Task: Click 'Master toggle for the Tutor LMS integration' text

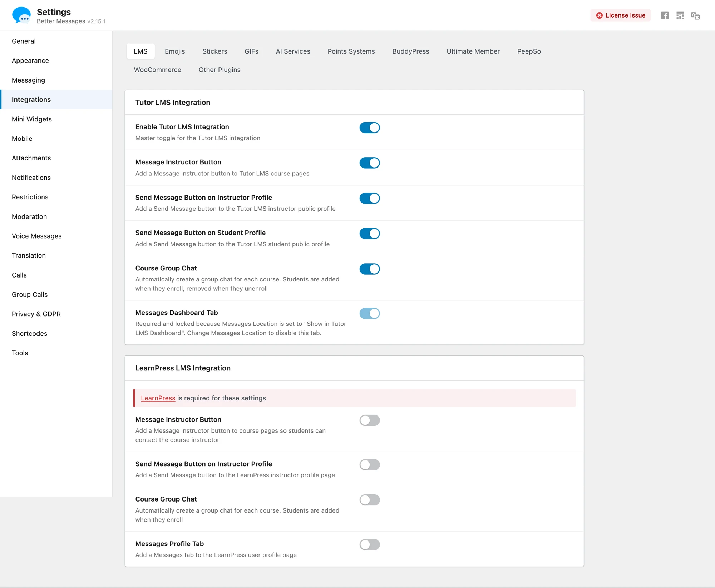Action: point(198,138)
